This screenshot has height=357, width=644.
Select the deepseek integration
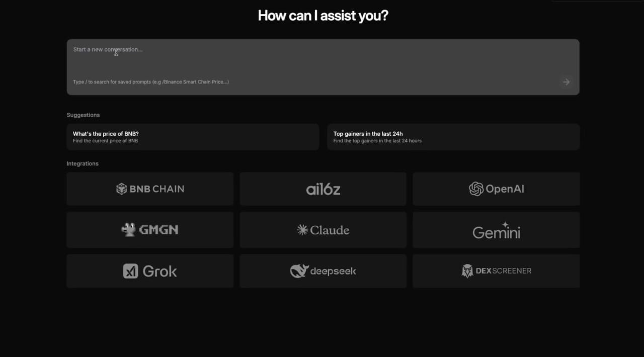(x=323, y=271)
